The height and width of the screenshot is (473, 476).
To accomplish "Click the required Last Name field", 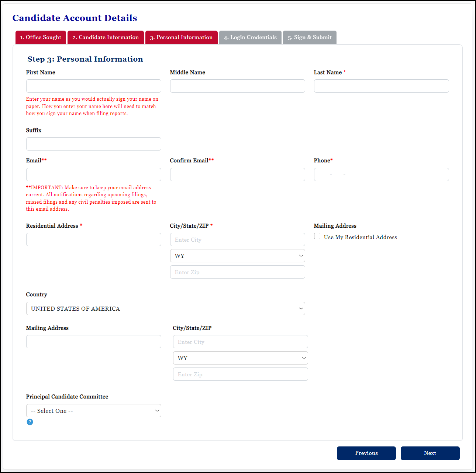I will coord(381,86).
